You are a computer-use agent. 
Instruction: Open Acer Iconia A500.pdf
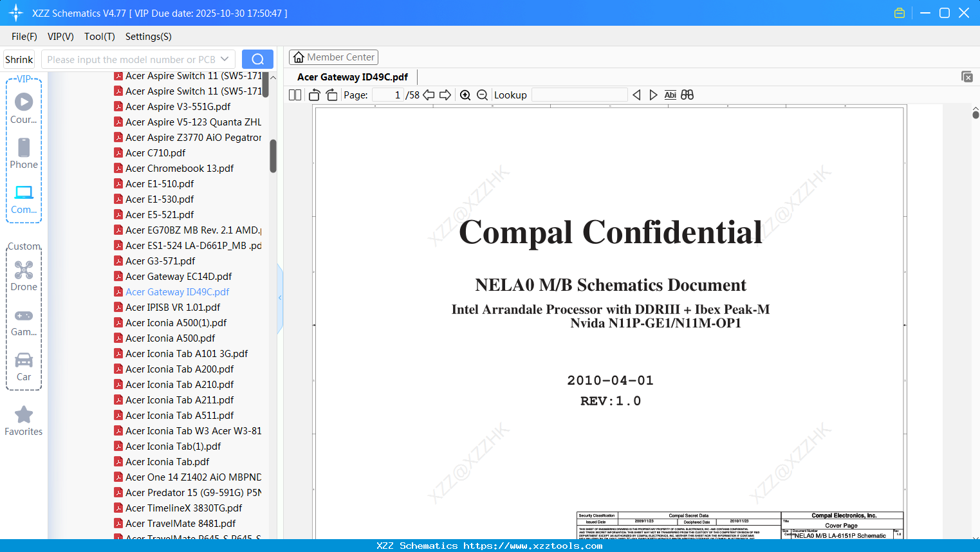pos(164,338)
